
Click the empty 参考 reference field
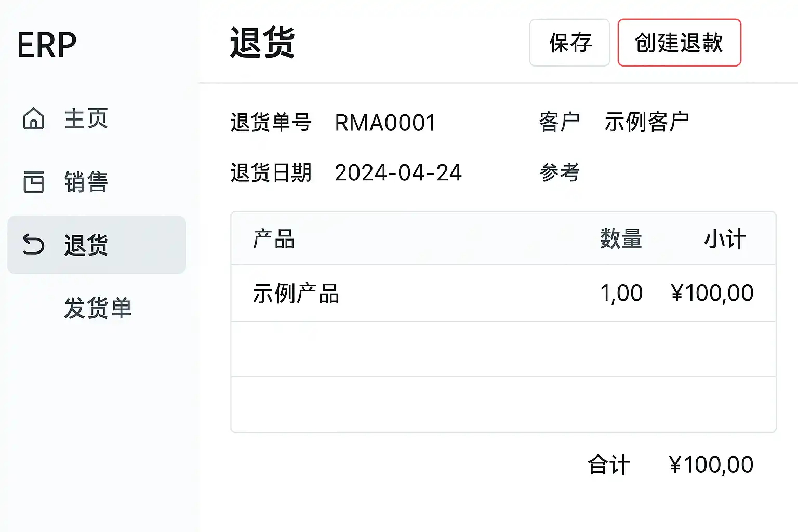coord(647,173)
